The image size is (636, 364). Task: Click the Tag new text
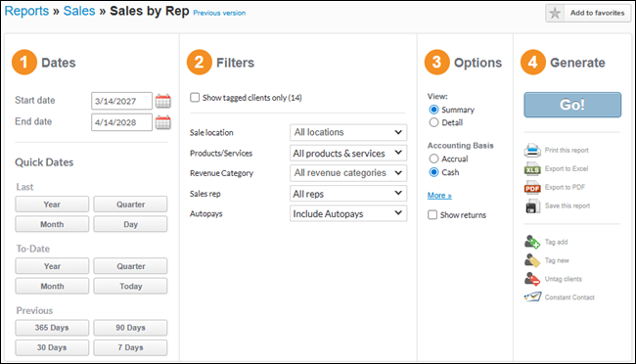[x=557, y=260]
